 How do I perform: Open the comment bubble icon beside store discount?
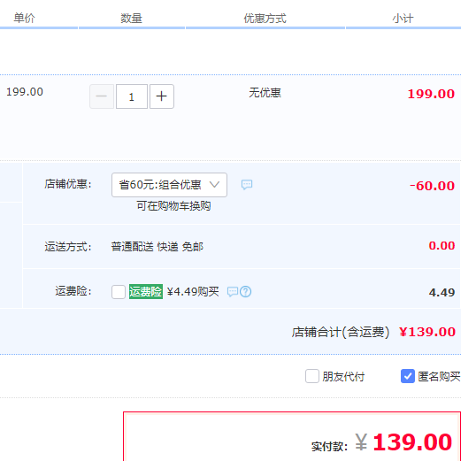point(247,185)
